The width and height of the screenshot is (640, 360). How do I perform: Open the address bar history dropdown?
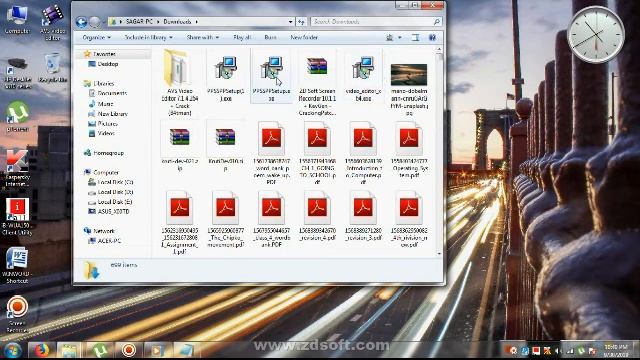(291, 22)
